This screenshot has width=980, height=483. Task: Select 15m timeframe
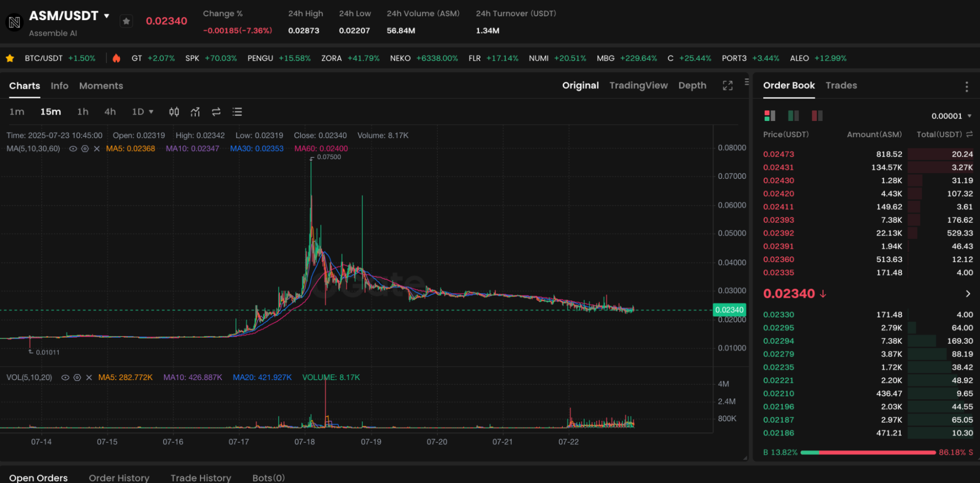click(50, 112)
